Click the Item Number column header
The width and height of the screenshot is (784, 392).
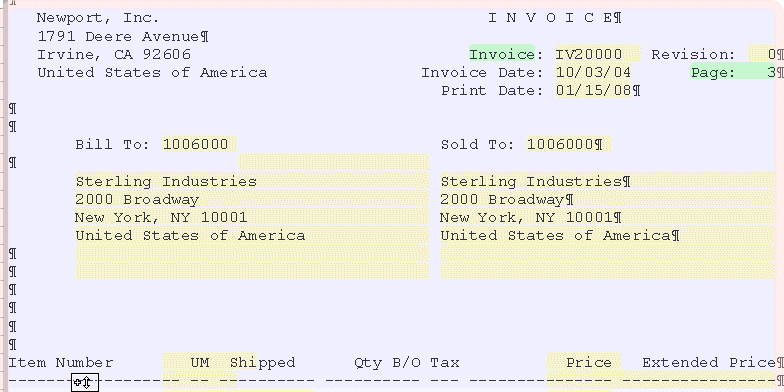coord(60,362)
